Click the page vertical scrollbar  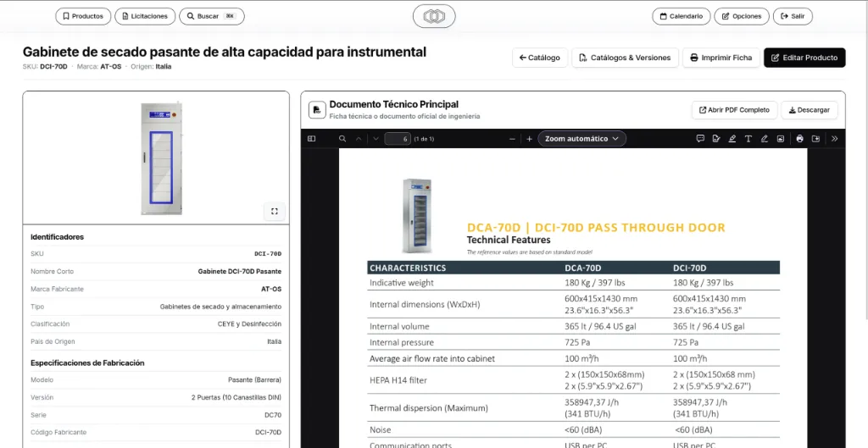865,159
